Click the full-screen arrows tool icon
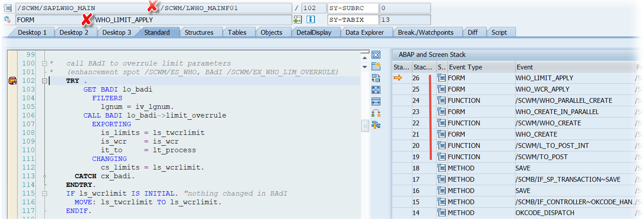Viewport: 644px width, 219px height. click(x=376, y=90)
